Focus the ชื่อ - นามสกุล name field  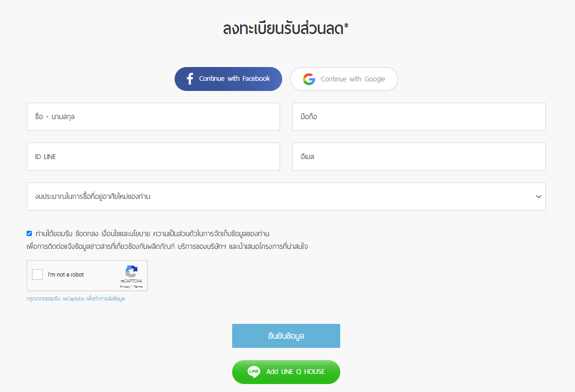(x=153, y=117)
